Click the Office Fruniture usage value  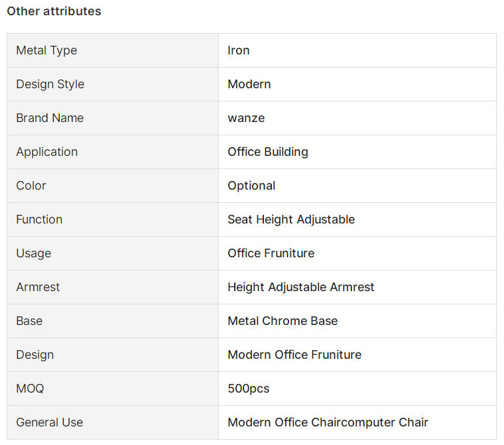[x=271, y=253]
